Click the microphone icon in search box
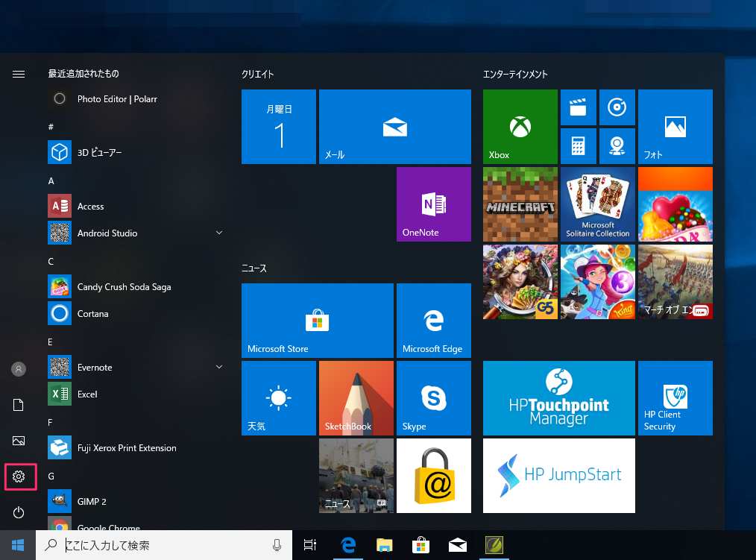Screen dimensions: 756x560 click(277, 546)
